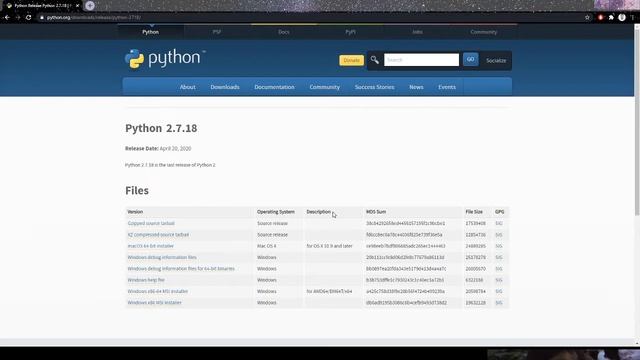Viewport: 640px width, 360px height.
Task: Click the Description column header
Action: click(x=318, y=212)
